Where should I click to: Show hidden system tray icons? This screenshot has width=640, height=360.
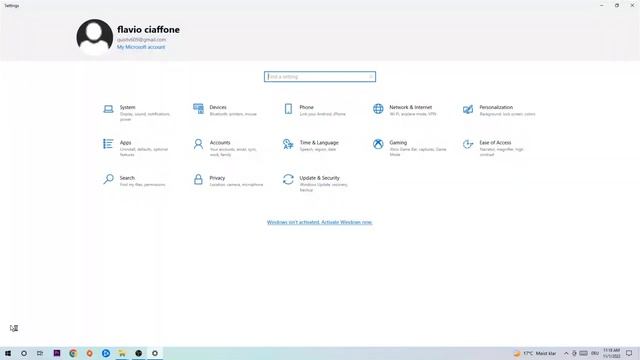566,353
